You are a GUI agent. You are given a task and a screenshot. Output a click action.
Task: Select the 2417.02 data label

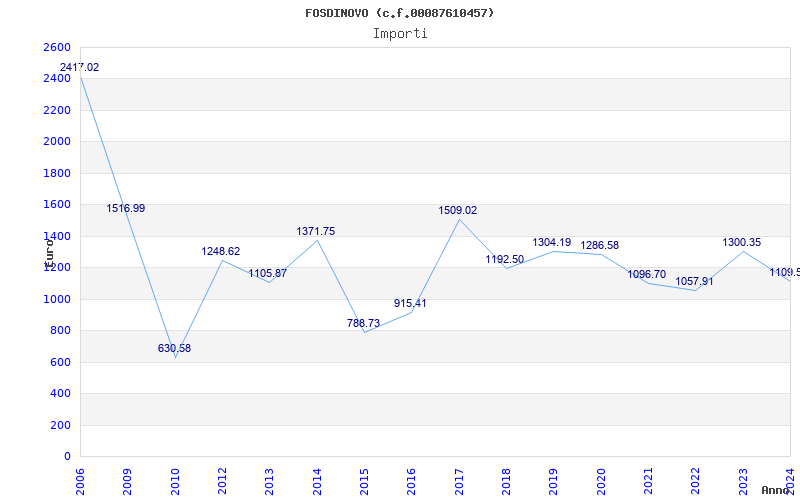click(80, 67)
